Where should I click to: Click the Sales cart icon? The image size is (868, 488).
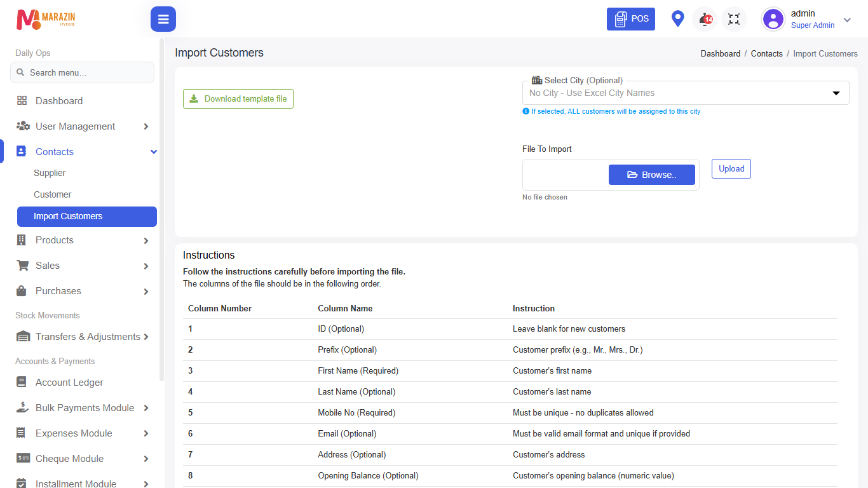point(22,266)
